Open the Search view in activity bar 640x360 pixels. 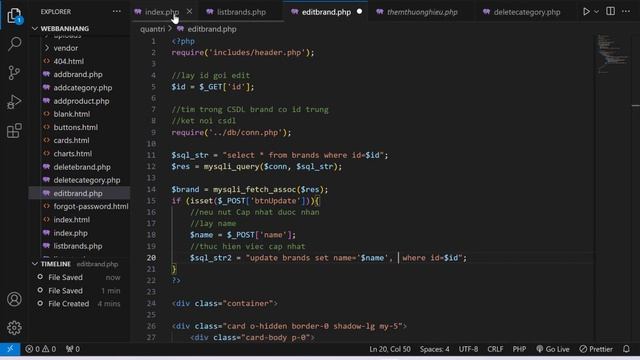click(14, 43)
